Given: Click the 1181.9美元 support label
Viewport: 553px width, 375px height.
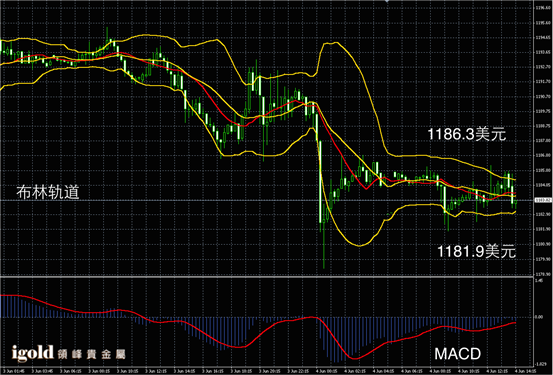Looking at the screenshot, I should 476,252.
